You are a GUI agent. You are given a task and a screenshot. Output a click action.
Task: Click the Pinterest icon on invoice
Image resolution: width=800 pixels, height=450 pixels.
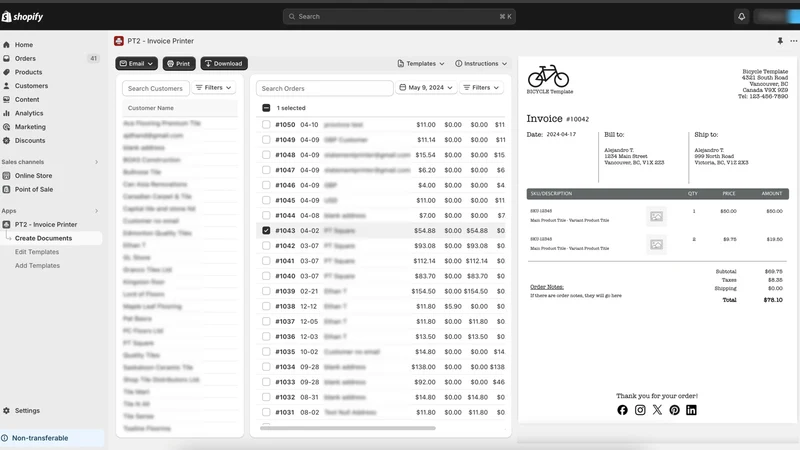pyautogui.click(x=674, y=410)
